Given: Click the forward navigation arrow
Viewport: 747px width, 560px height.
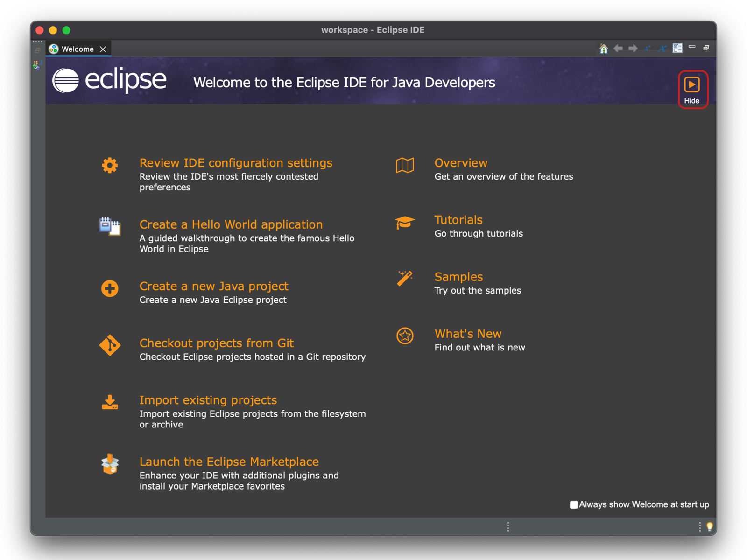Looking at the screenshot, I should coord(633,49).
